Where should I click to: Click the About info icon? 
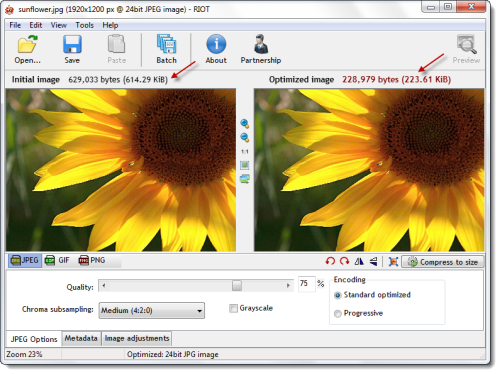point(216,44)
